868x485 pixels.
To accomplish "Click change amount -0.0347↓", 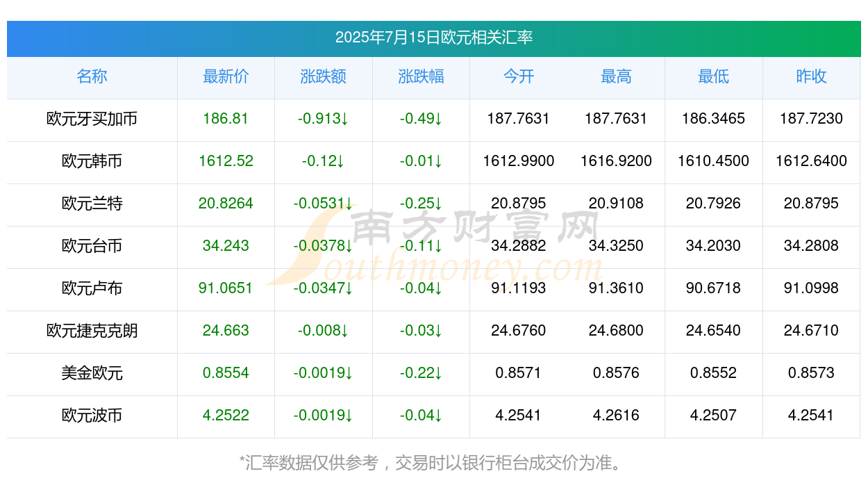I will pos(324,288).
